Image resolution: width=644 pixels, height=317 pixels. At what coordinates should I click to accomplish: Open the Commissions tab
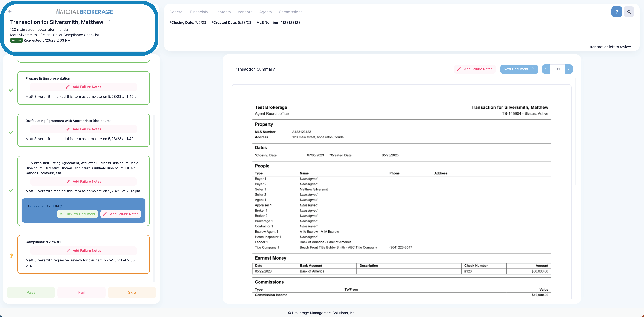(290, 12)
